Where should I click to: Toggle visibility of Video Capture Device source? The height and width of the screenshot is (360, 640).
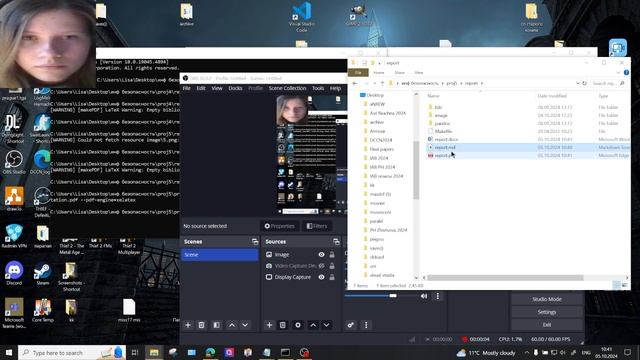tap(322, 266)
